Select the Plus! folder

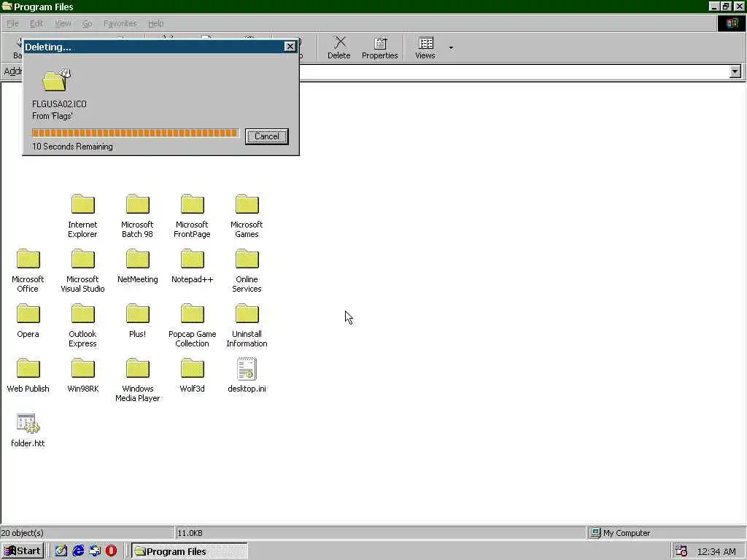[137, 321]
